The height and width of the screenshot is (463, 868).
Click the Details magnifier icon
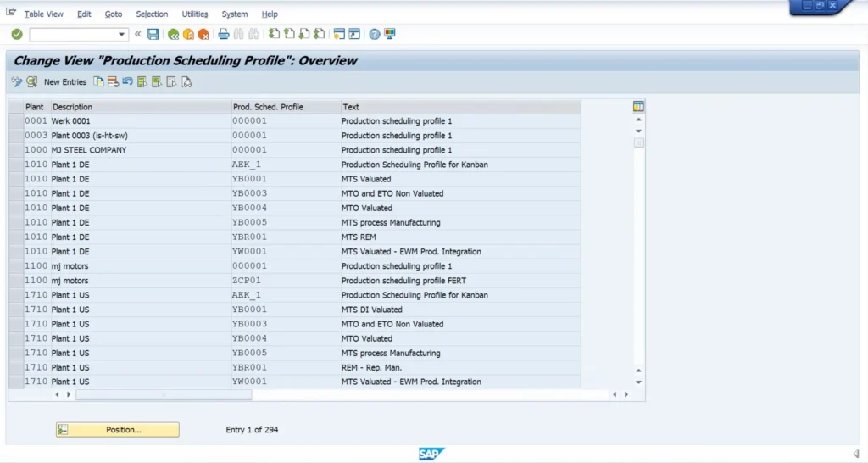[x=31, y=82]
